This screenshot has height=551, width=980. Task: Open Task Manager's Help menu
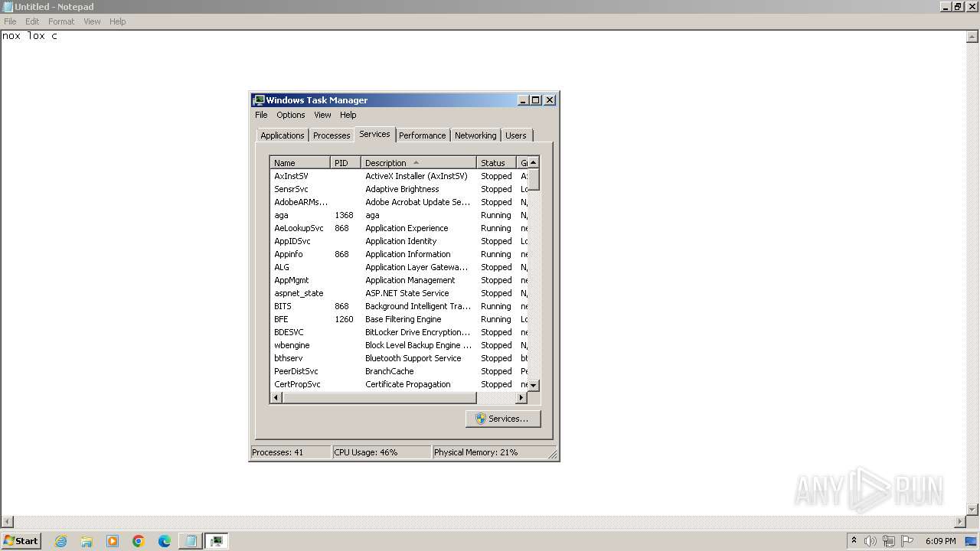(x=348, y=115)
